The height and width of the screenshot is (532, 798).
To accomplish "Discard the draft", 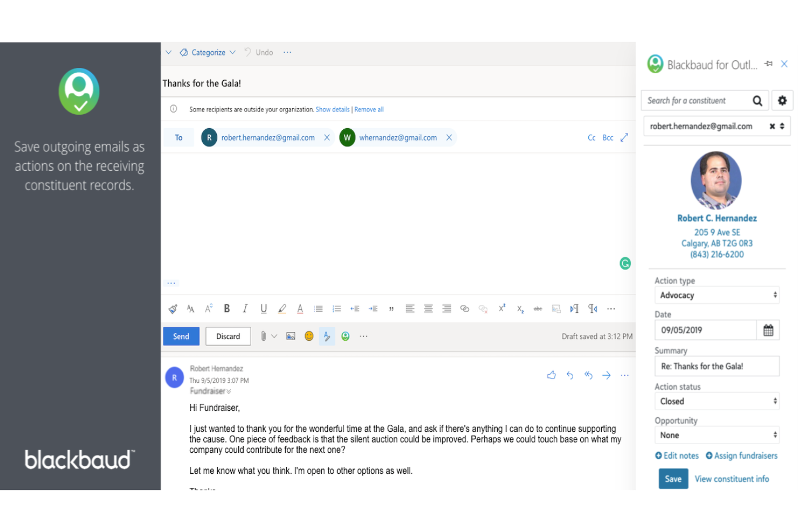I will click(x=228, y=336).
